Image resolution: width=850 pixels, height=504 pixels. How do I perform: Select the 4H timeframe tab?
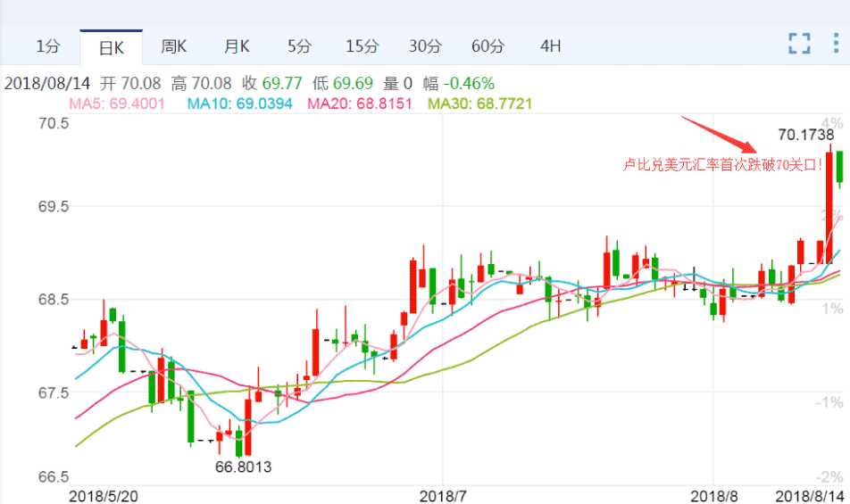(551, 45)
